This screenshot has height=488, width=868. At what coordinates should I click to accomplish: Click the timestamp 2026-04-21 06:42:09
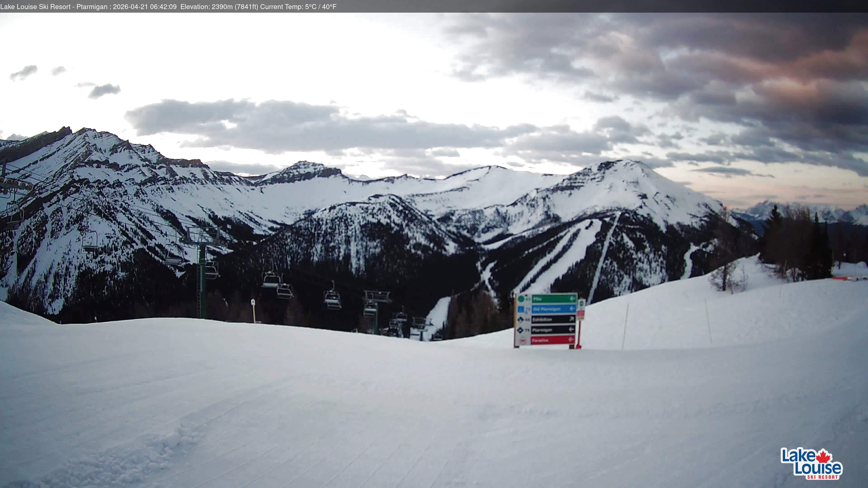click(145, 7)
